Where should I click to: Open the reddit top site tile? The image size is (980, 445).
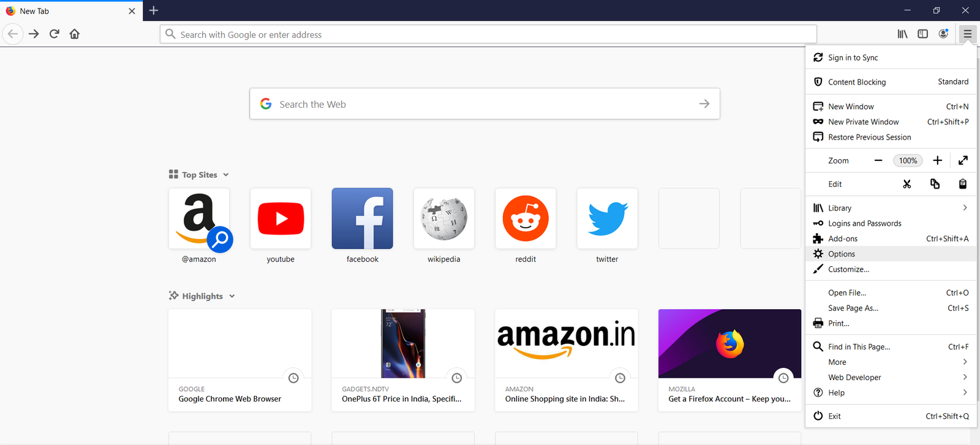pyautogui.click(x=526, y=219)
